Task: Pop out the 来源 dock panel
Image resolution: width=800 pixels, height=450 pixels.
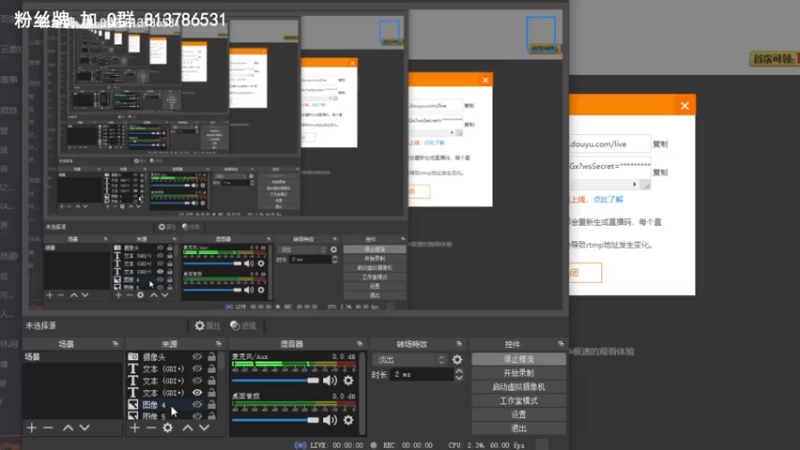Action: click(218, 344)
